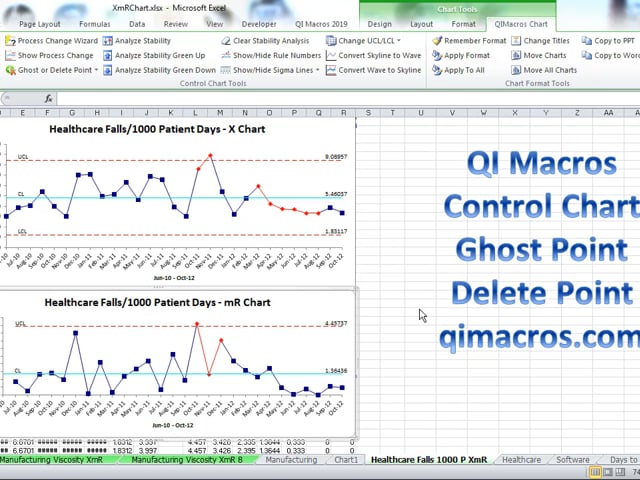Open the Formulas ribbon tab
640x480 pixels.
(x=95, y=24)
